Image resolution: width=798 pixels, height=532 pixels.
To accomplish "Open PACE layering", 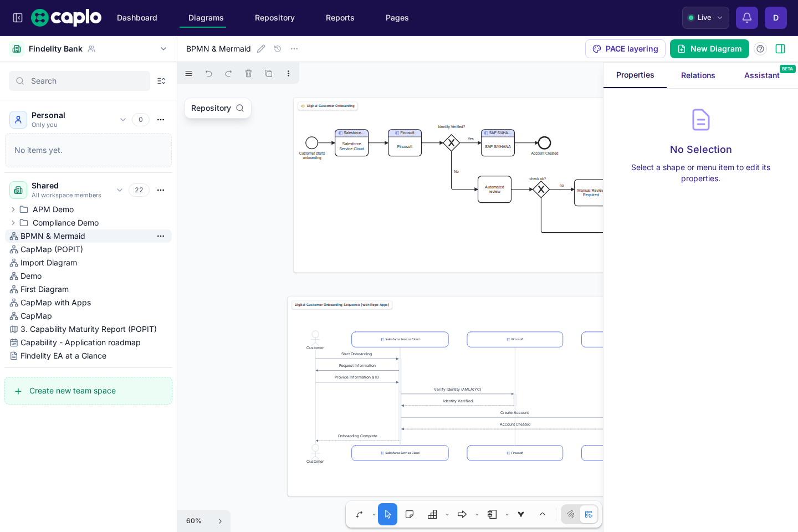I will click(625, 49).
